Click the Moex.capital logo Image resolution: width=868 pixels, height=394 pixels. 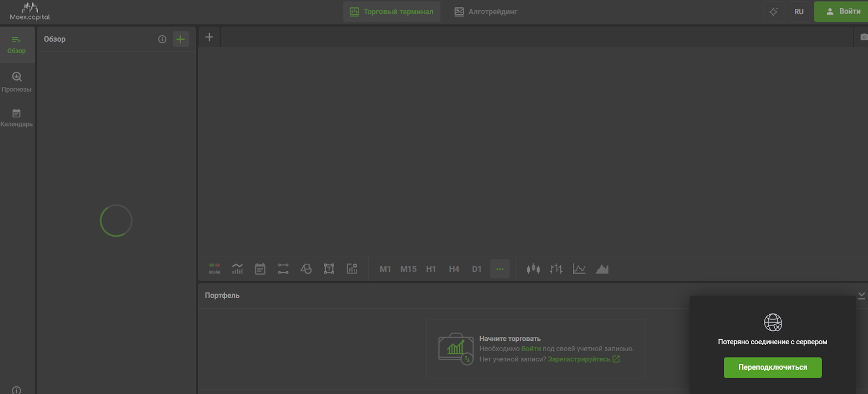[30, 11]
